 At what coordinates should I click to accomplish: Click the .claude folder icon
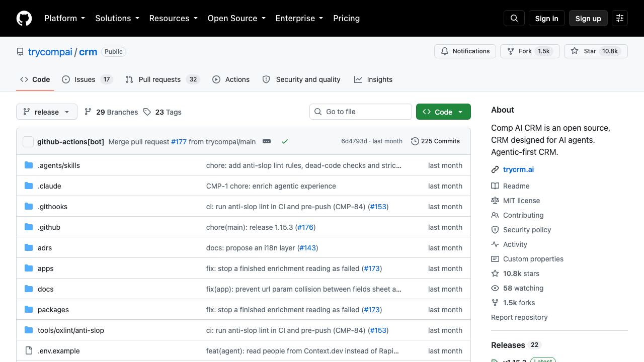pos(29,186)
